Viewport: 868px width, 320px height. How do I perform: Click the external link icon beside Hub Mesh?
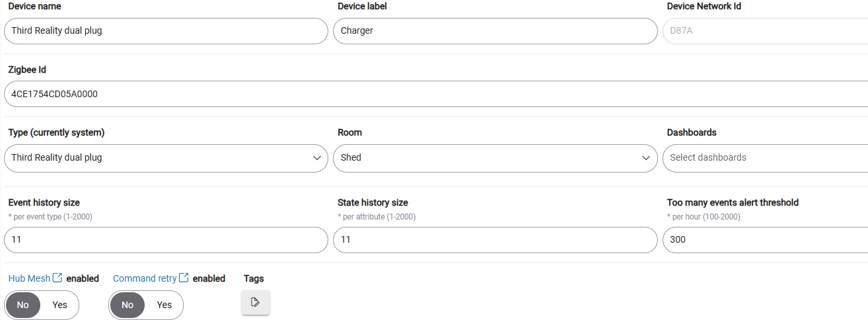[57, 278]
